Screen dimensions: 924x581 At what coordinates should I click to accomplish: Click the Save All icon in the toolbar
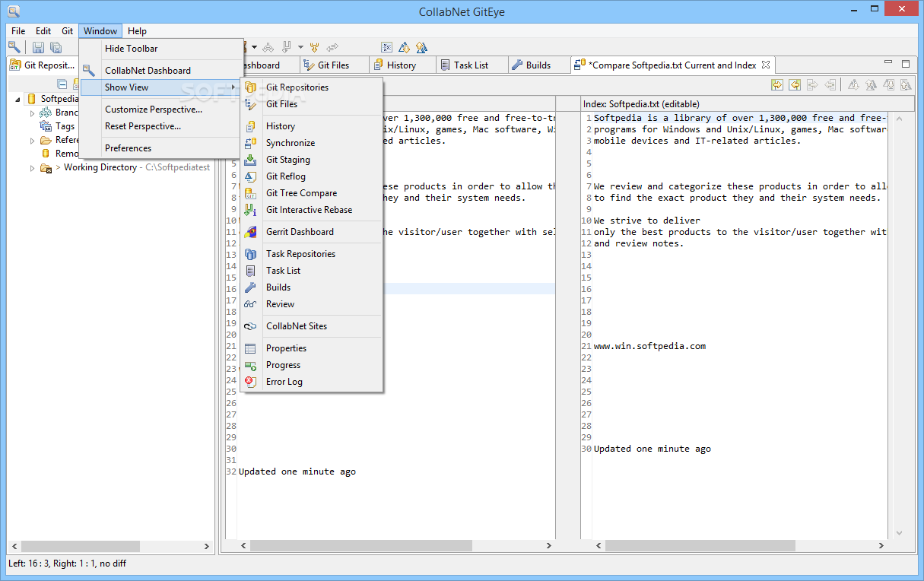tap(56, 47)
